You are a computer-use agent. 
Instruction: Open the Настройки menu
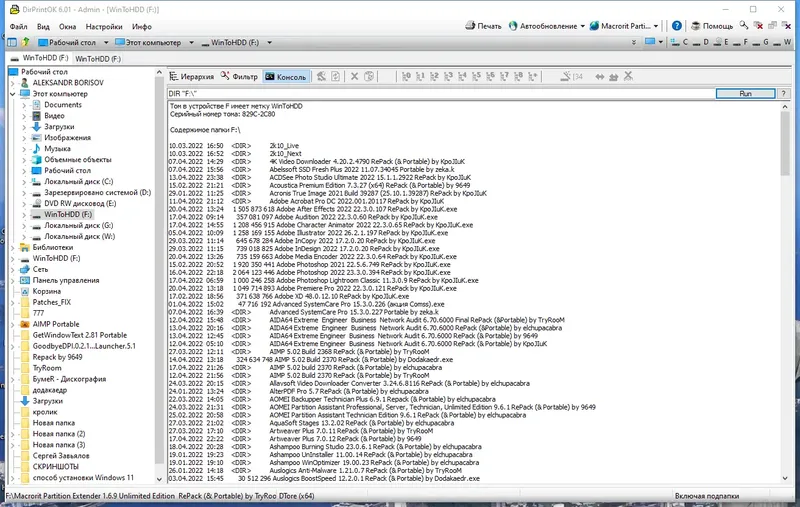[104, 27]
